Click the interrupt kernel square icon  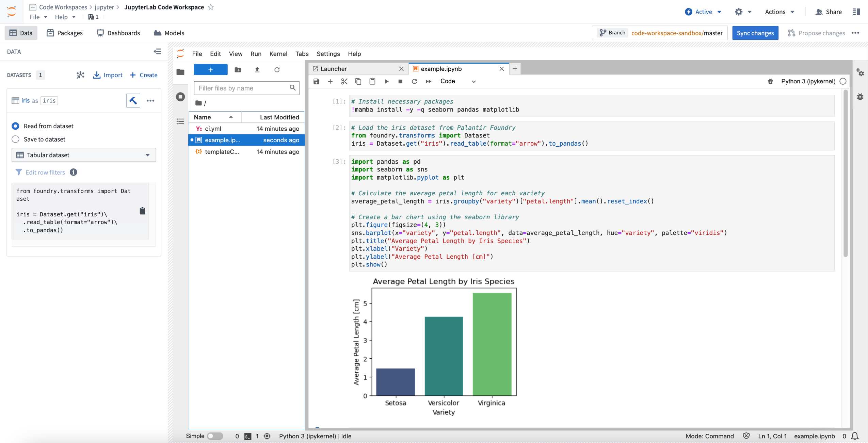click(x=400, y=81)
